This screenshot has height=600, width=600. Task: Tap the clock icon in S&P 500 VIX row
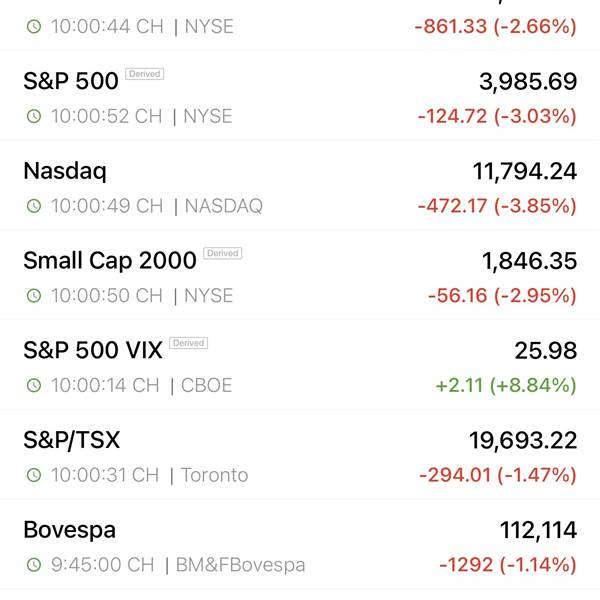click(x=34, y=385)
